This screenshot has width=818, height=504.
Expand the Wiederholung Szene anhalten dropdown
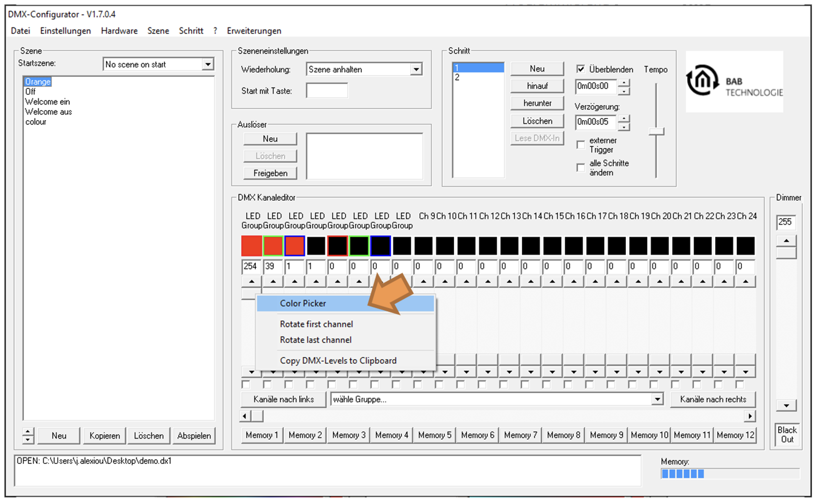click(416, 69)
